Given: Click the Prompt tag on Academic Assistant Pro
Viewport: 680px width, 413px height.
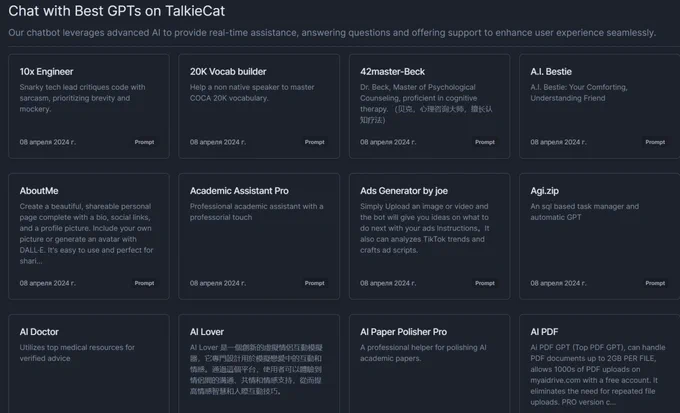Looking at the screenshot, I should 314,283.
